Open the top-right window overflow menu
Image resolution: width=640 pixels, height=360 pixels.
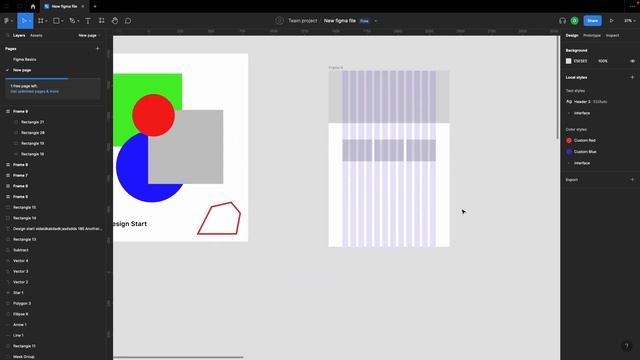[632, 7]
